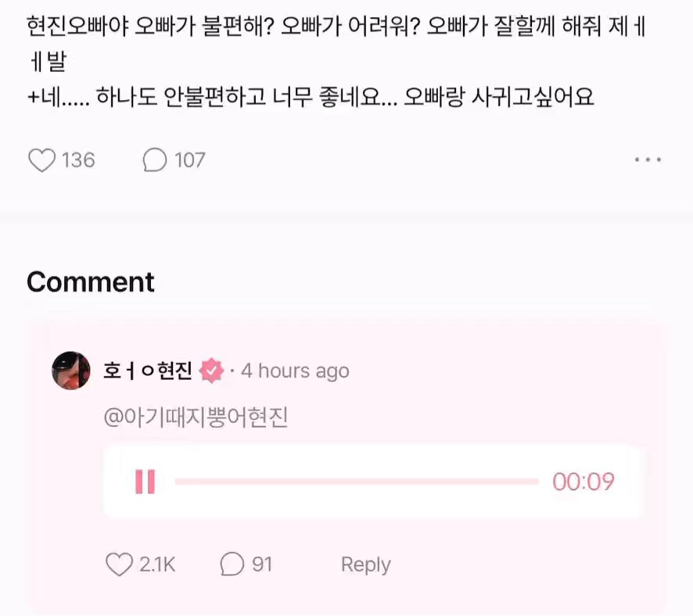
Task: Open the post's comments via speech bubble icon
Action: 155,159
